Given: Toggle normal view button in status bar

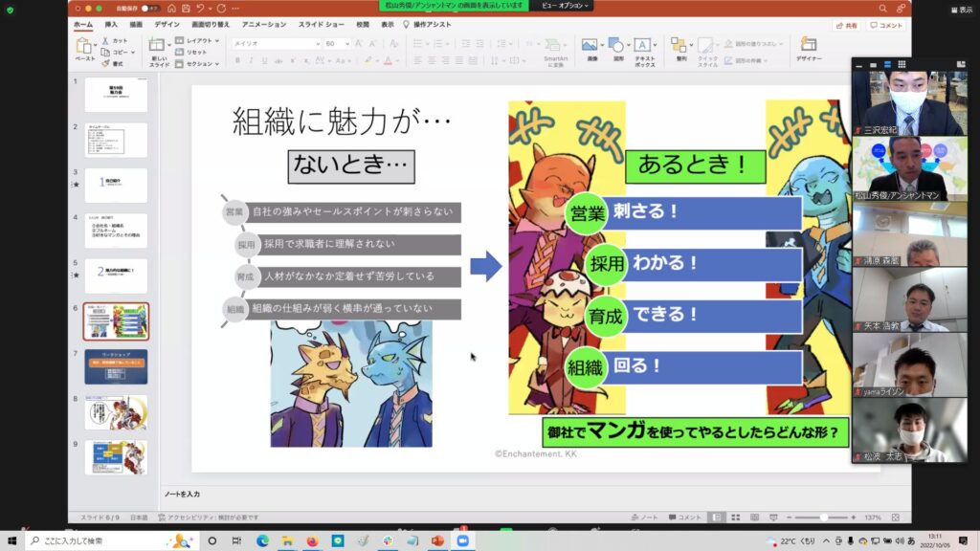Looking at the screenshot, I should point(717,518).
